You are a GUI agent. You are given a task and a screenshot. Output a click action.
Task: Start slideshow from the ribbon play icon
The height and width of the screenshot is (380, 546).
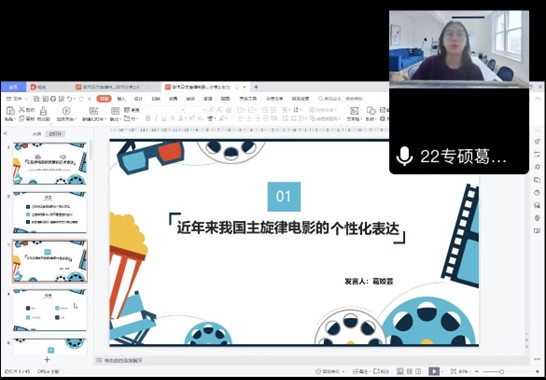coord(66,111)
